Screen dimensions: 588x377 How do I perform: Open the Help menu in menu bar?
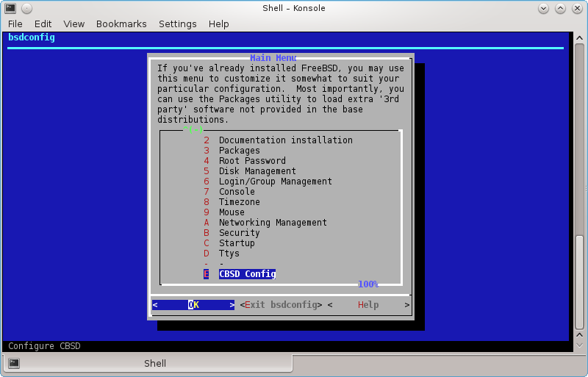pyautogui.click(x=218, y=24)
